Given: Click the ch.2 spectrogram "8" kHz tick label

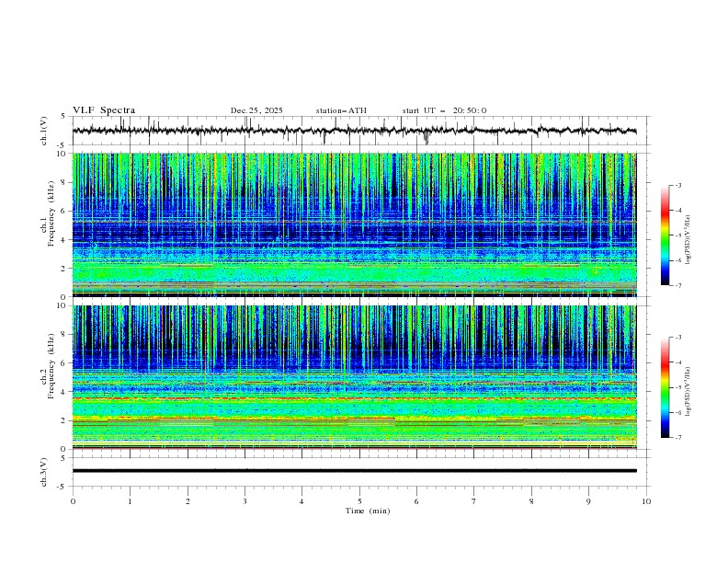Looking at the screenshot, I should pyautogui.click(x=63, y=335).
